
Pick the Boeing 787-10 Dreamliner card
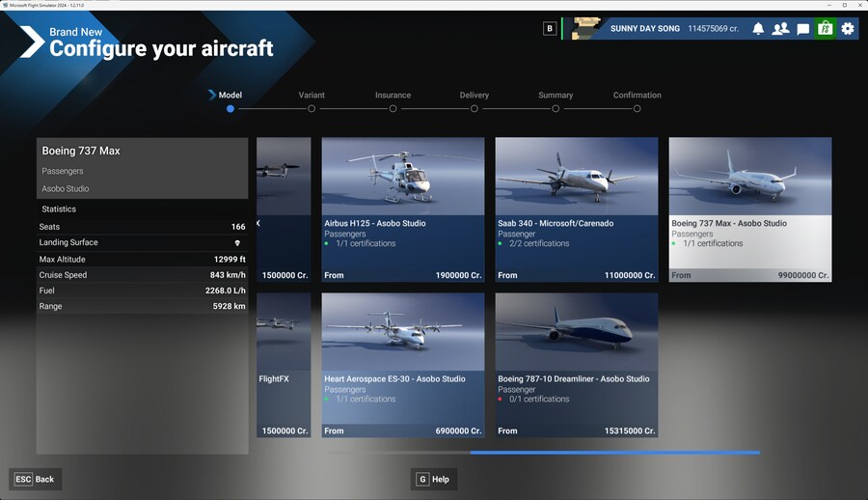(577, 365)
